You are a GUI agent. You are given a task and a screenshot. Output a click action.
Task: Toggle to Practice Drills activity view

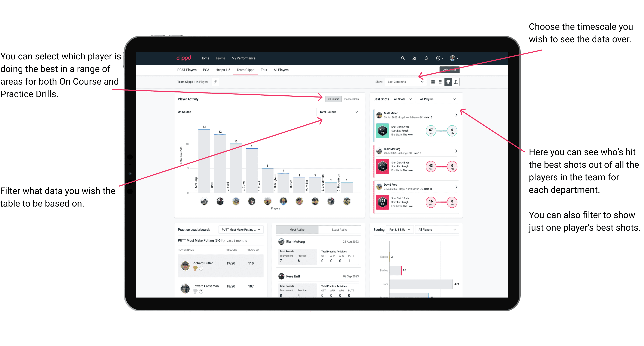pos(352,99)
